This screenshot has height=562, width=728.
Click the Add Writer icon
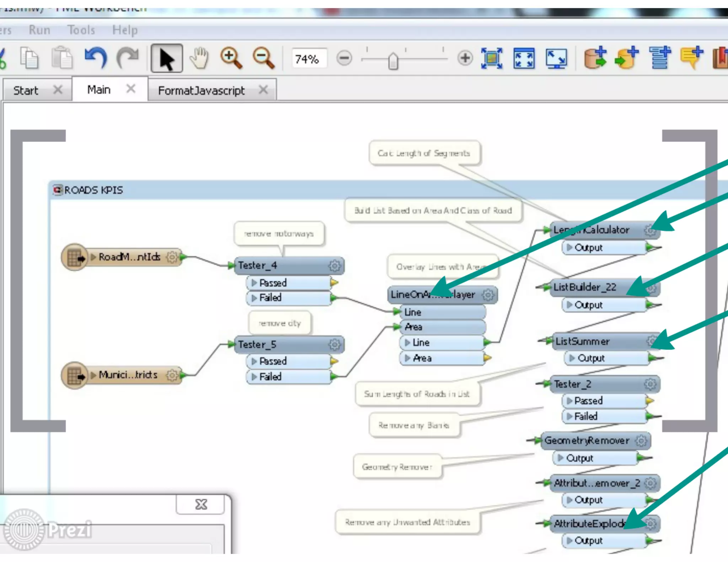(x=627, y=58)
